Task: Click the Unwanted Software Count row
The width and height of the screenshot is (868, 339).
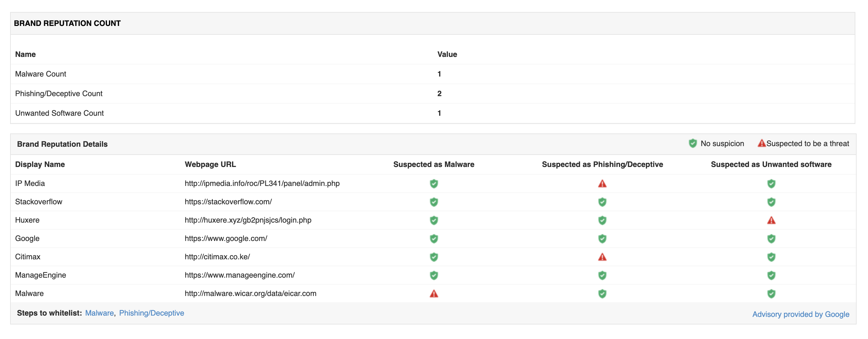Action: pyautogui.click(x=60, y=113)
